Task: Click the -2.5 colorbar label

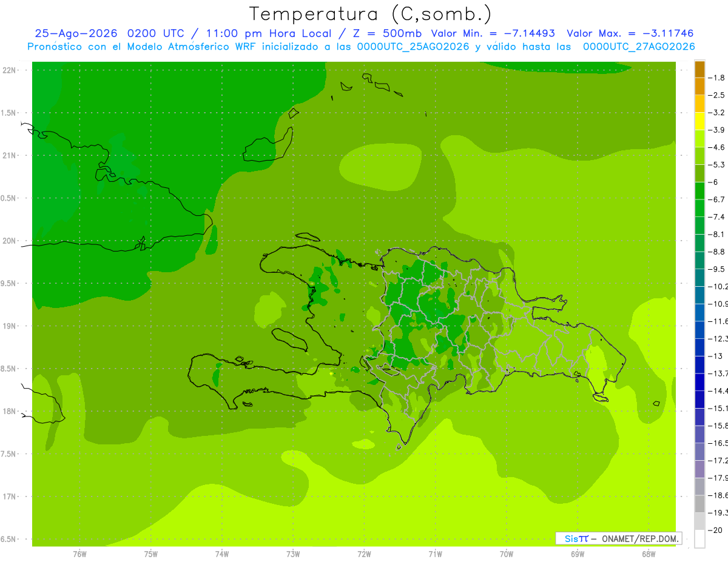Action: pos(716,95)
